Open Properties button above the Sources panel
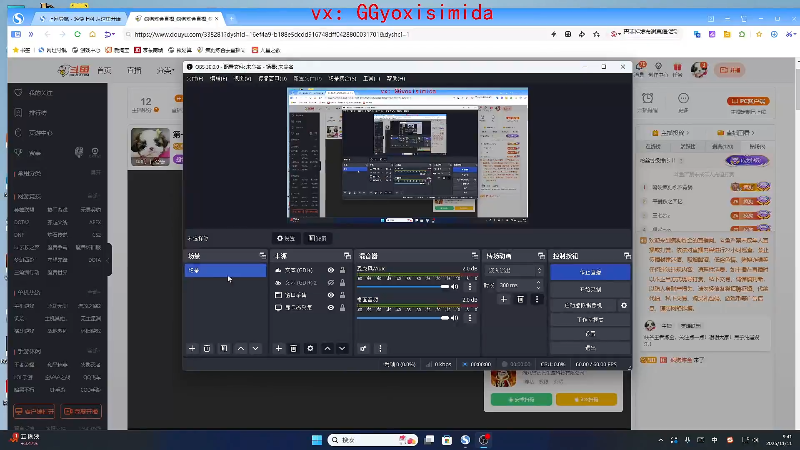This screenshot has width=800, height=450. pyautogui.click(x=286, y=238)
